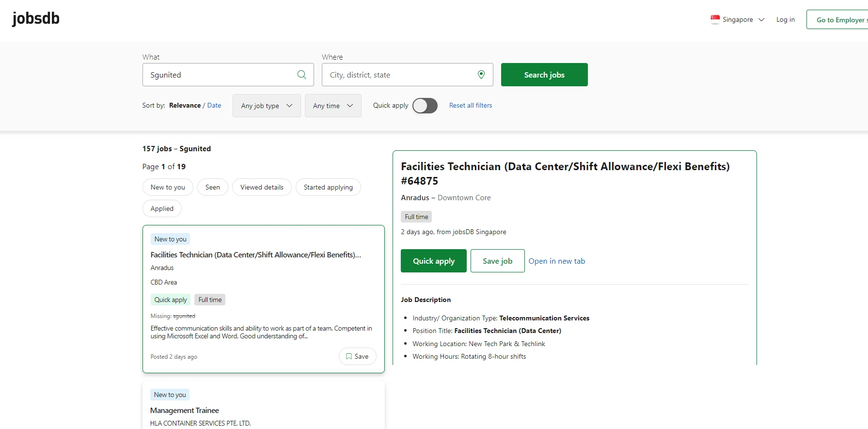The image size is (868, 429).
Task: Open Facilities Technician job card title
Action: point(255,254)
